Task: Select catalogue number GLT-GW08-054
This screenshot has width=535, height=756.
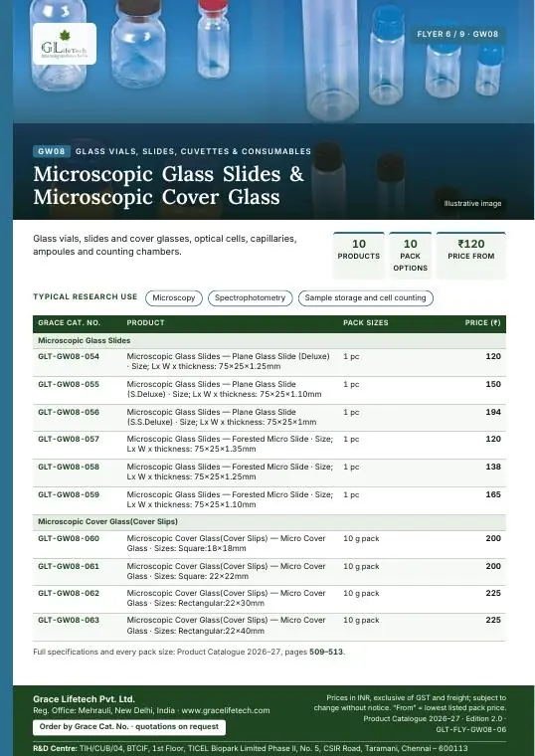Action: coord(69,357)
